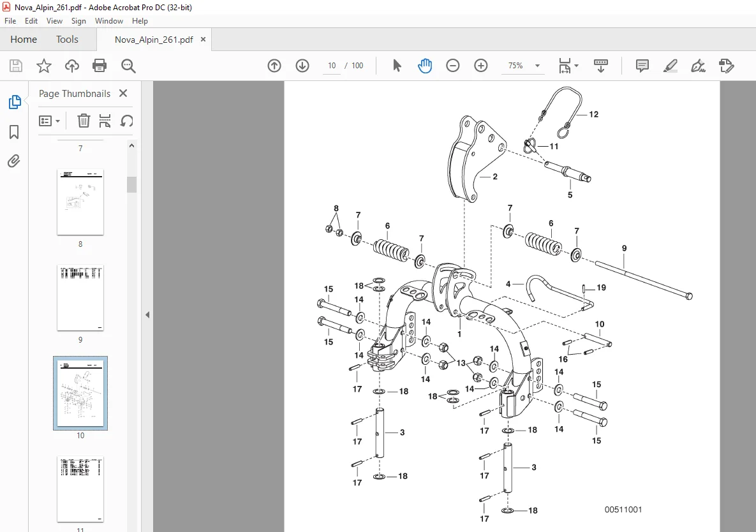This screenshot has height=532, width=756.
Task: Open the 75% zoom level dropdown
Action: click(524, 66)
